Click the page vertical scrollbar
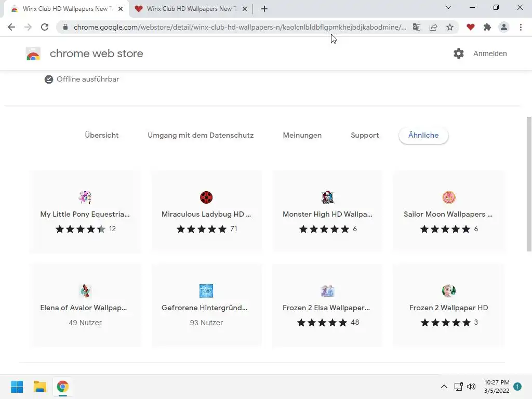The height and width of the screenshot is (399, 532). click(529, 184)
